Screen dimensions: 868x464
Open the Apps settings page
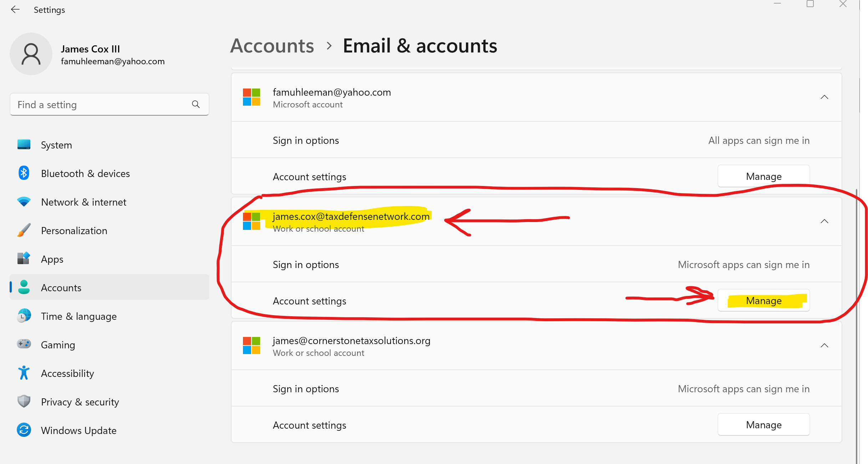(x=110, y=259)
